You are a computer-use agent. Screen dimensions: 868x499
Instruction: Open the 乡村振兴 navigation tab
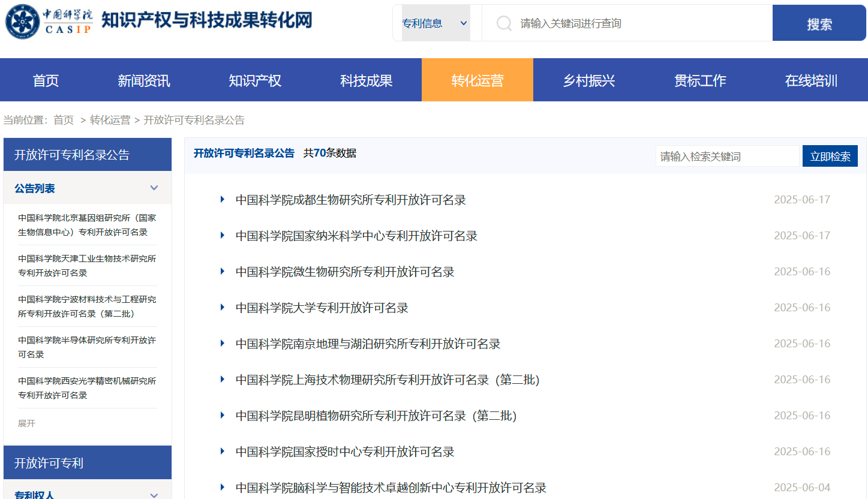(x=588, y=80)
